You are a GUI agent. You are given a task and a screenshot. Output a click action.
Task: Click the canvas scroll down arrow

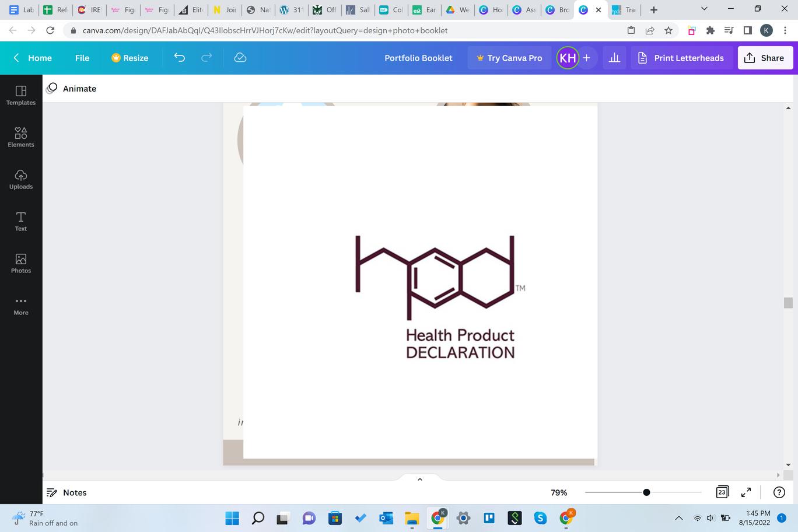[x=788, y=465]
